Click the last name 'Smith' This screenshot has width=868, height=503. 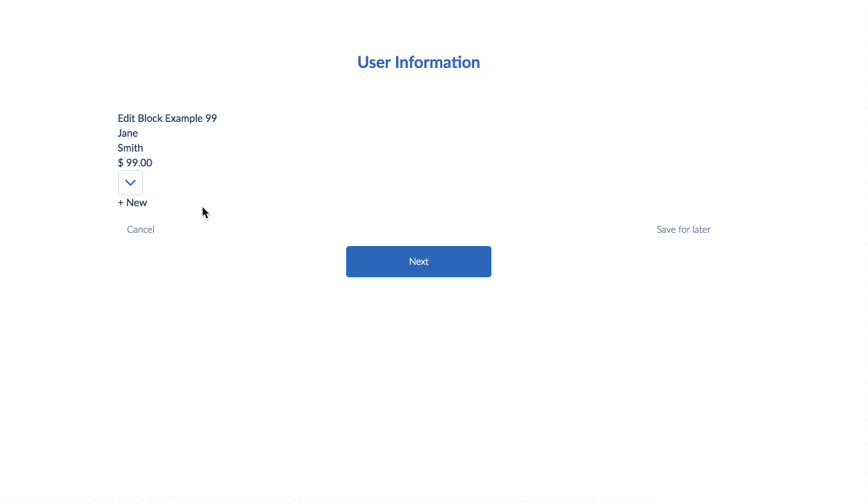(130, 148)
